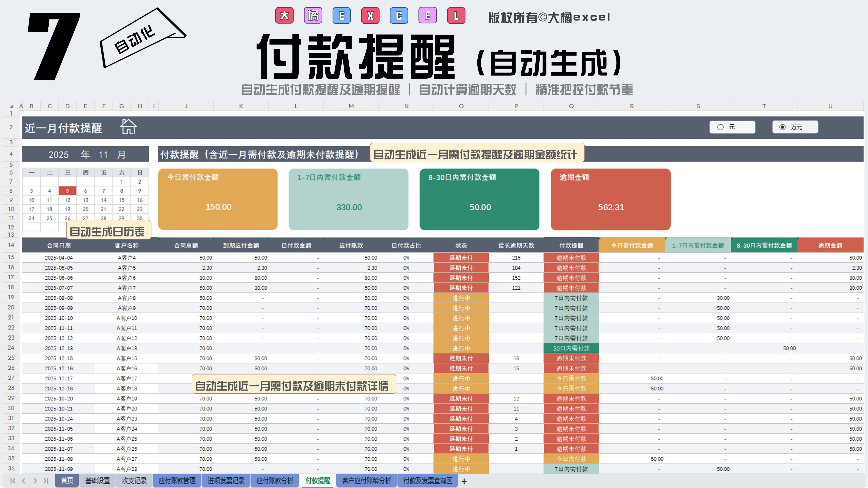
Task: Click the select-all corner triangle
Action: (11, 106)
